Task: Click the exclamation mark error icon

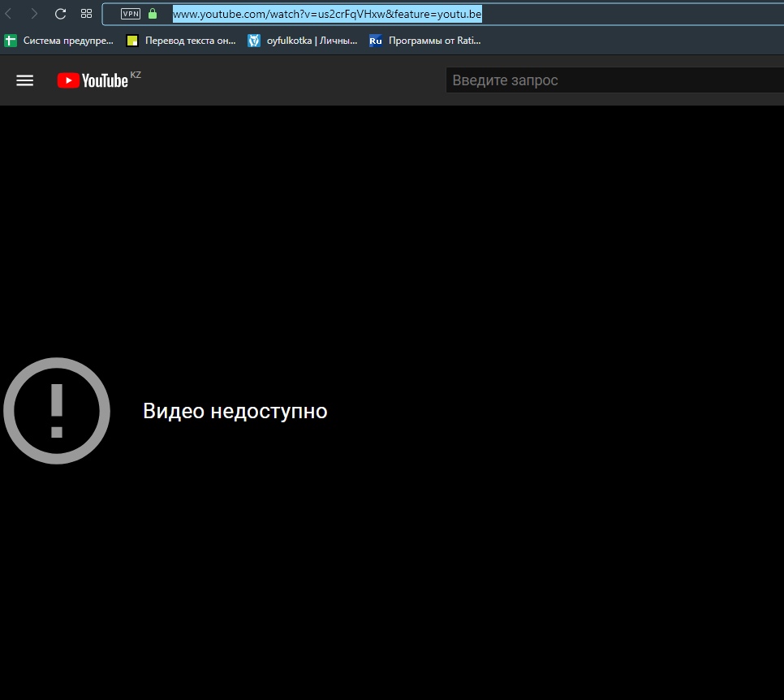Action: (57, 411)
